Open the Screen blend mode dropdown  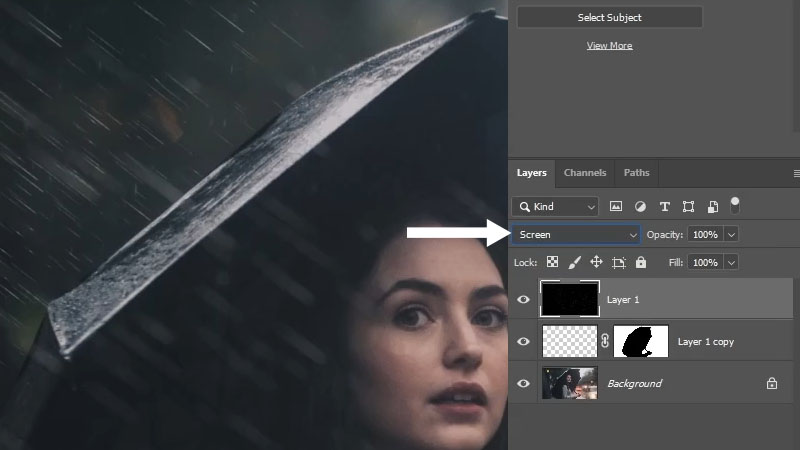(x=576, y=235)
